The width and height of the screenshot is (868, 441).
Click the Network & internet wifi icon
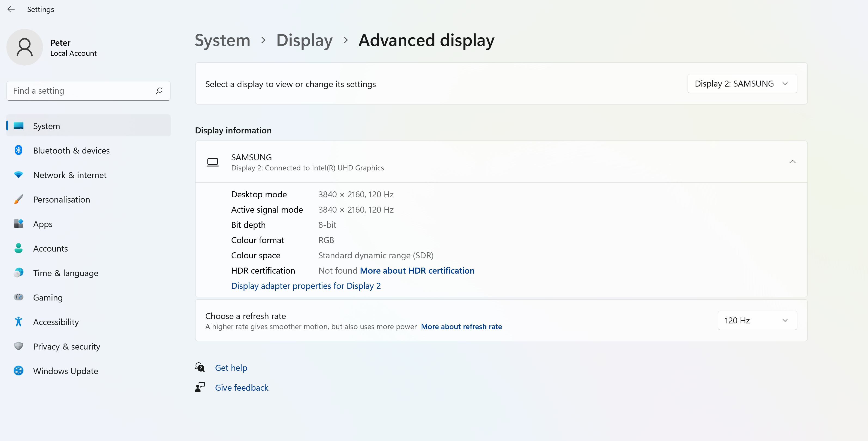19,175
